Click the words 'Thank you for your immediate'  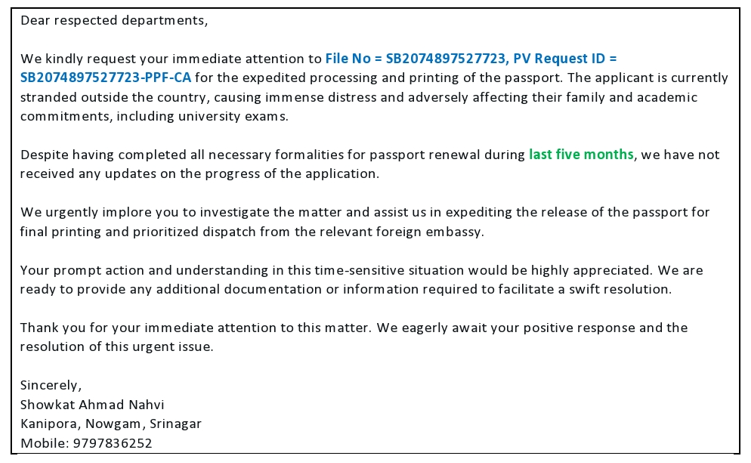117,328
